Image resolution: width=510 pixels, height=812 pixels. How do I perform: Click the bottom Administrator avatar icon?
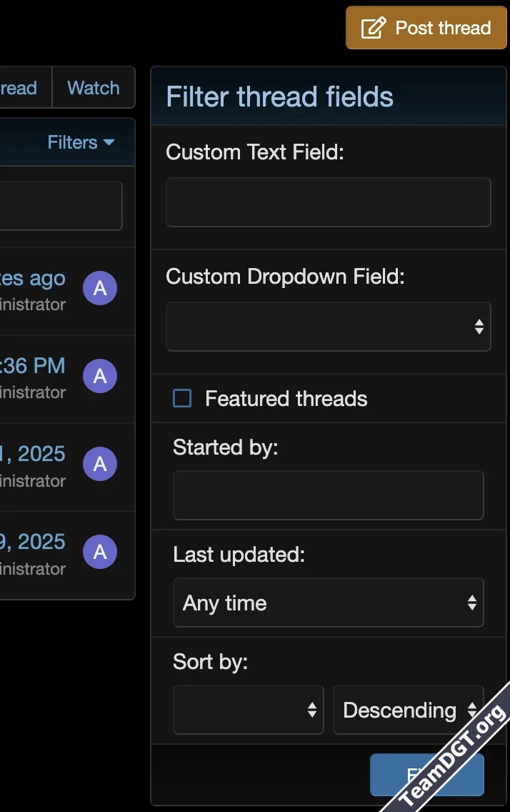100,551
